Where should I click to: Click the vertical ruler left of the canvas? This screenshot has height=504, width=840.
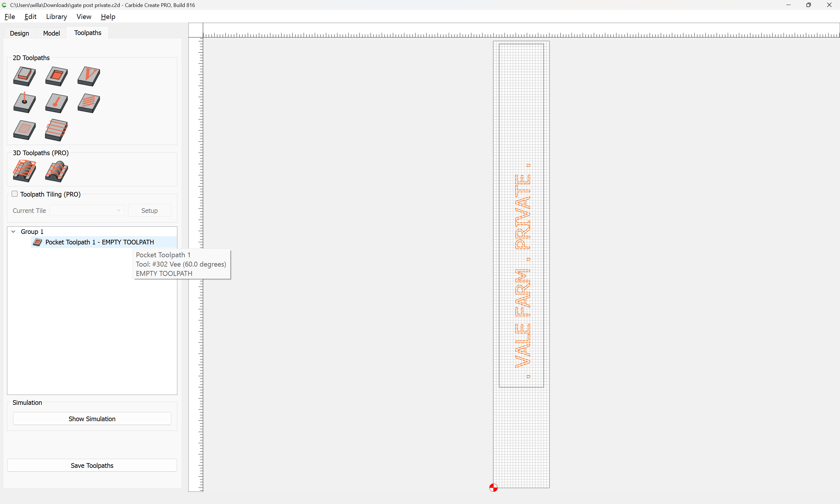(x=196, y=264)
